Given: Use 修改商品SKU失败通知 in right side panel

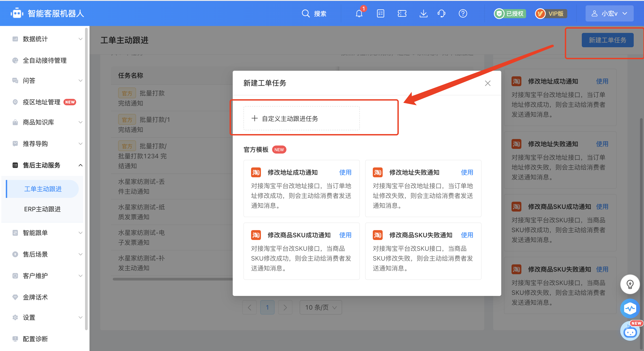Looking at the screenshot, I should click(x=602, y=270).
